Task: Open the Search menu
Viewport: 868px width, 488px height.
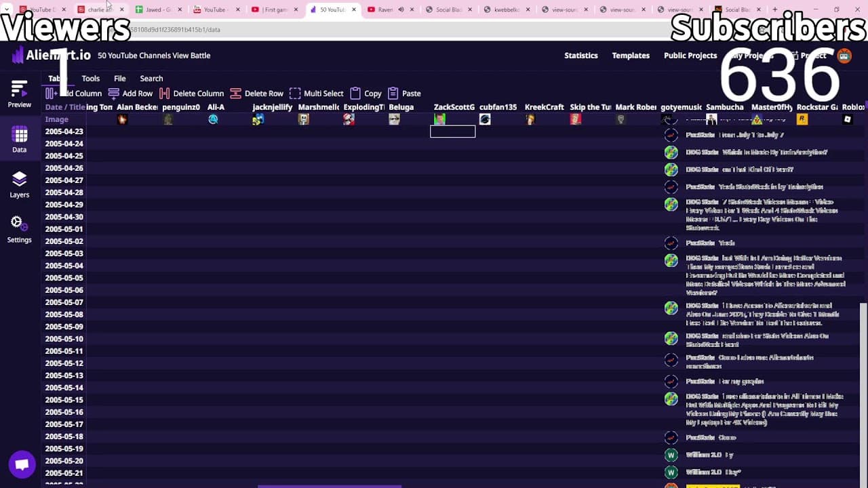Action: (x=151, y=79)
